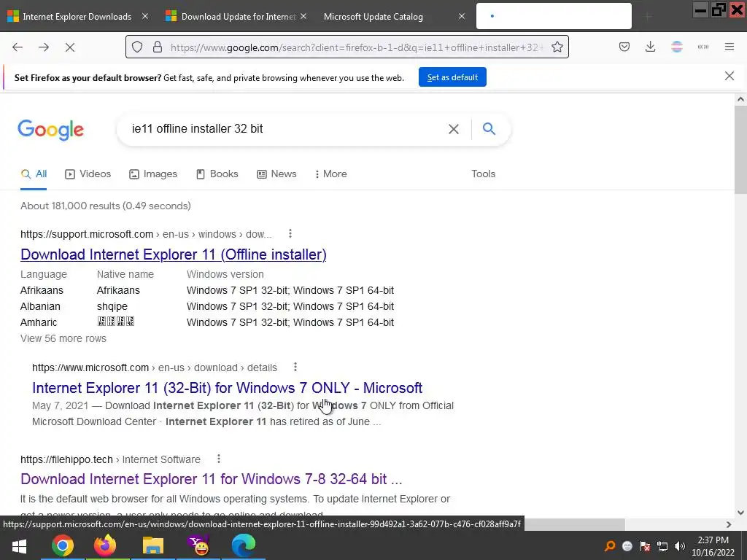Close the Download Update for Internet tab
The width and height of the screenshot is (747, 560).
tap(303, 17)
